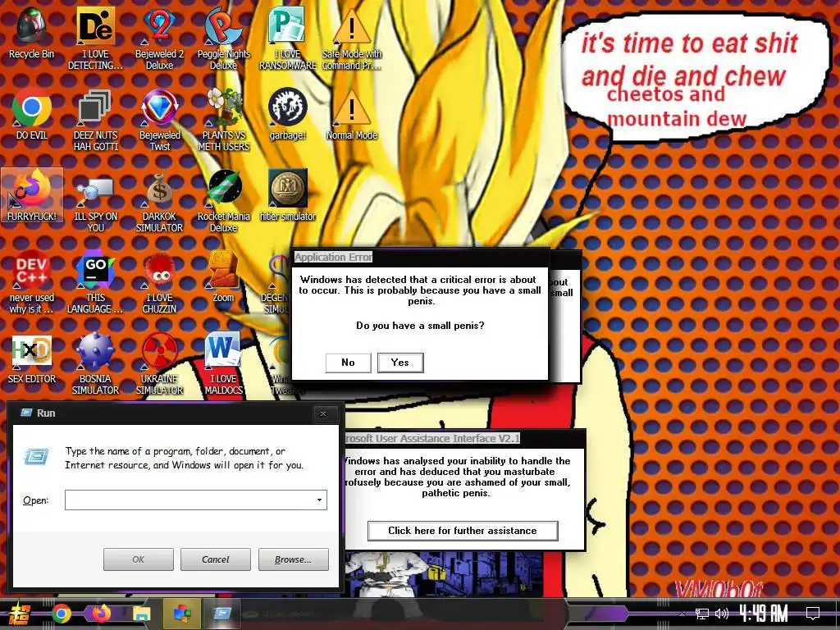
Task: Open the 'ILL SPY ON YOU' shortcut
Action: (x=95, y=202)
